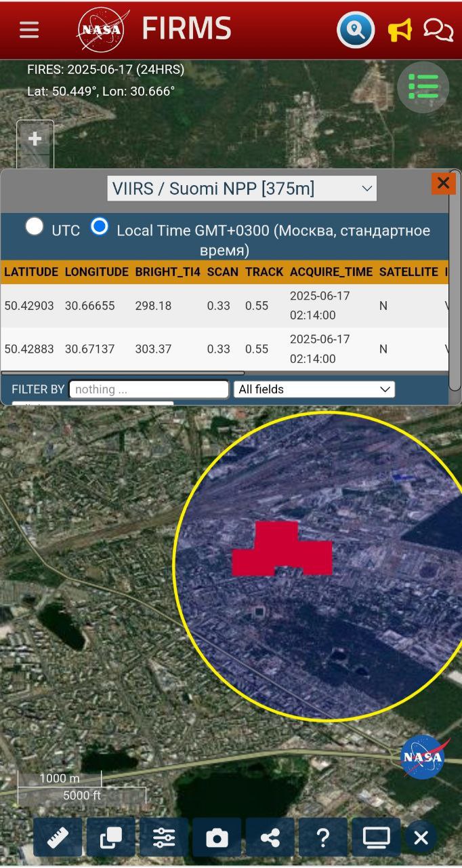Click the panel vertical scrollbar
Viewport: 462px width, 868px height.
pyautogui.click(x=455, y=279)
